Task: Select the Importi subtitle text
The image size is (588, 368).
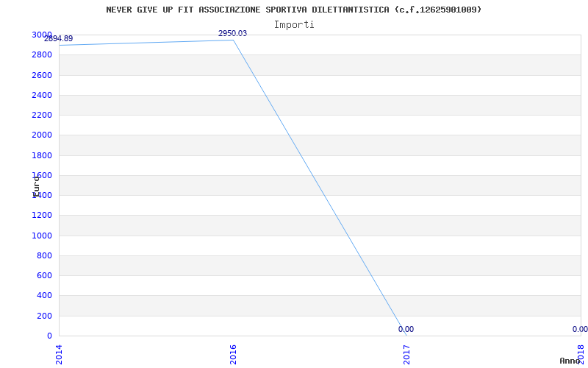Action: [294, 25]
